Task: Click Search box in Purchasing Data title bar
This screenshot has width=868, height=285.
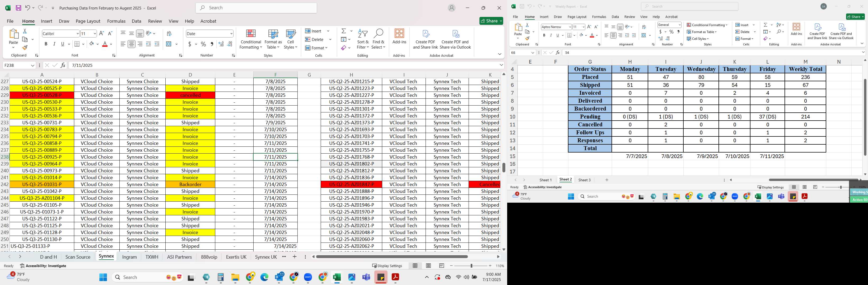Action: pyautogui.click(x=256, y=8)
